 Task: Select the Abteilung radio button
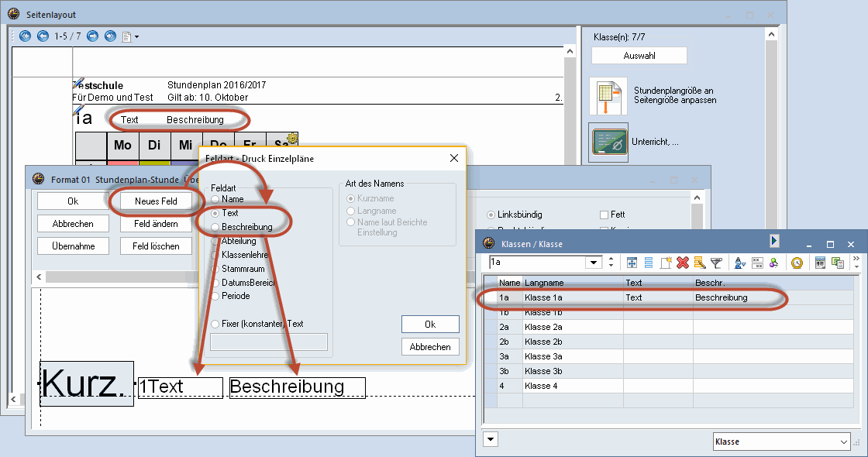[215, 241]
